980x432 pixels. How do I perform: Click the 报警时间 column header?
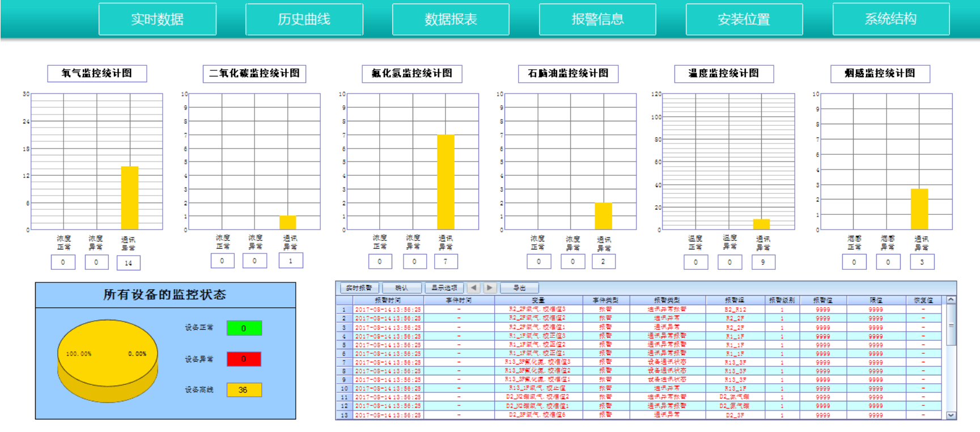coord(388,300)
